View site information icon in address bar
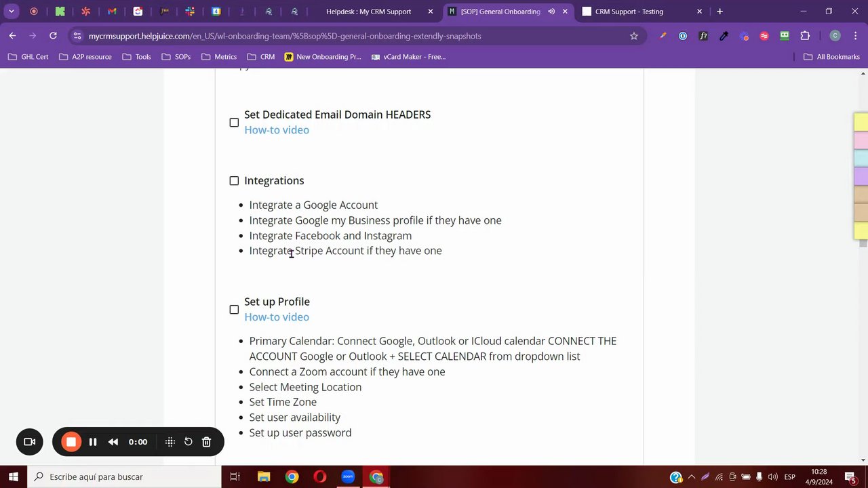 [x=77, y=36]
